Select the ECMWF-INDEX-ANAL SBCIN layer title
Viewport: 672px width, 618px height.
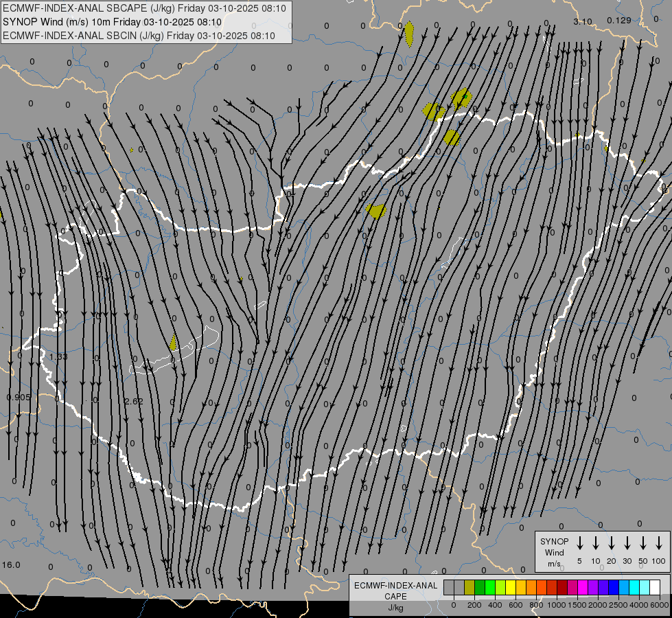139,36
